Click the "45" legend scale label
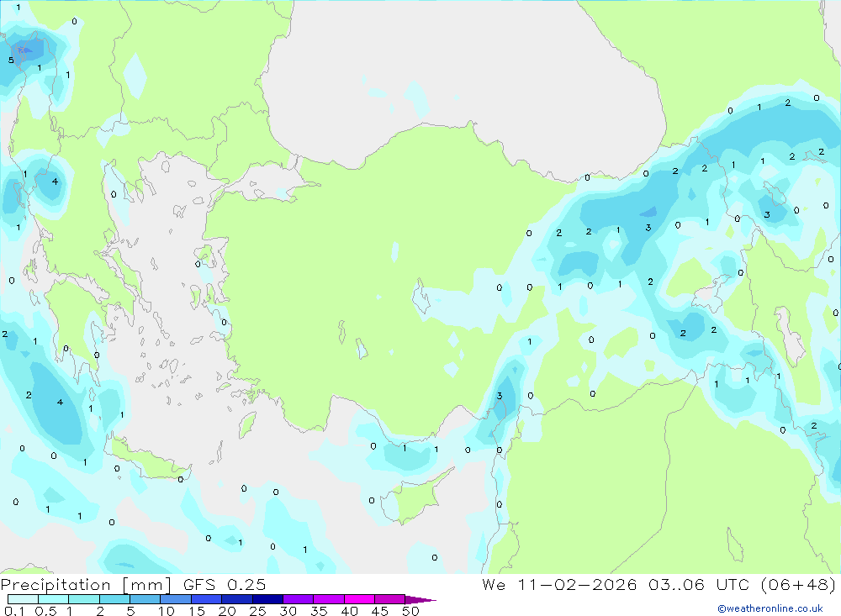 (380, 611)
